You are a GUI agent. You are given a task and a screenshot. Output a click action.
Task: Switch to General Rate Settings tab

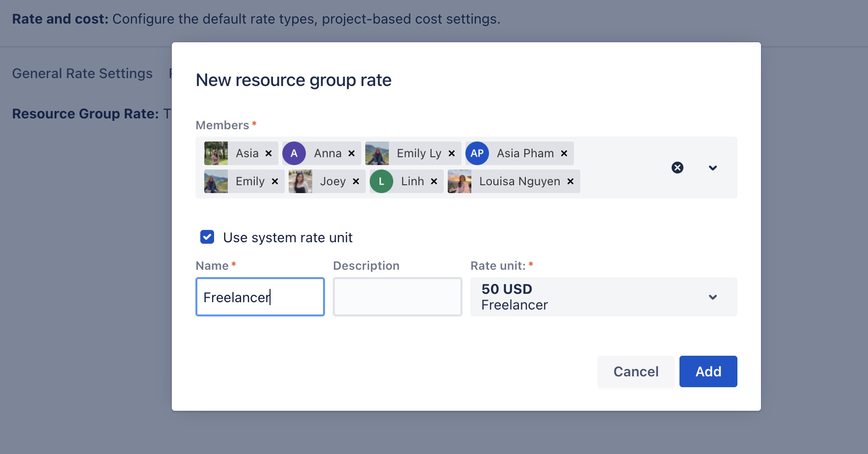click(82, 73)
